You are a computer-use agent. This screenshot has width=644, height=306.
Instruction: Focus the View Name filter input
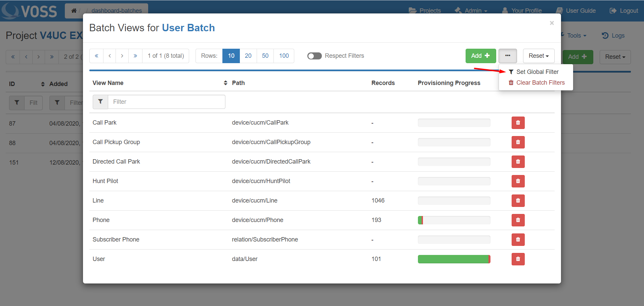pos(166,102)
